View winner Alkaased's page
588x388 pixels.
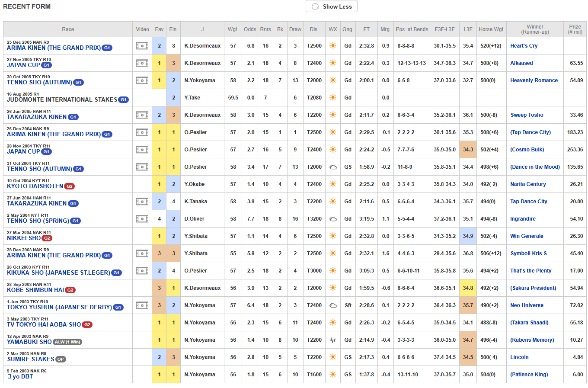[x=521, y=63]
